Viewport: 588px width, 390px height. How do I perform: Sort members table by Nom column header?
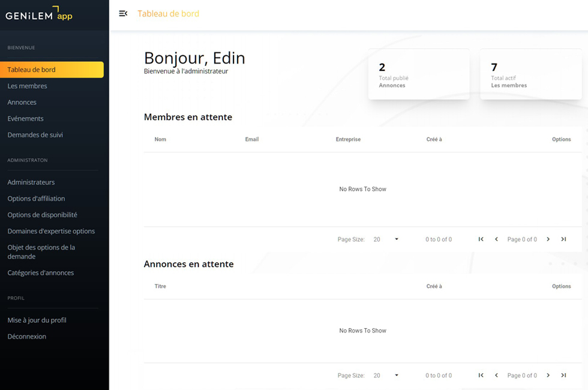(x=160, y=139)
